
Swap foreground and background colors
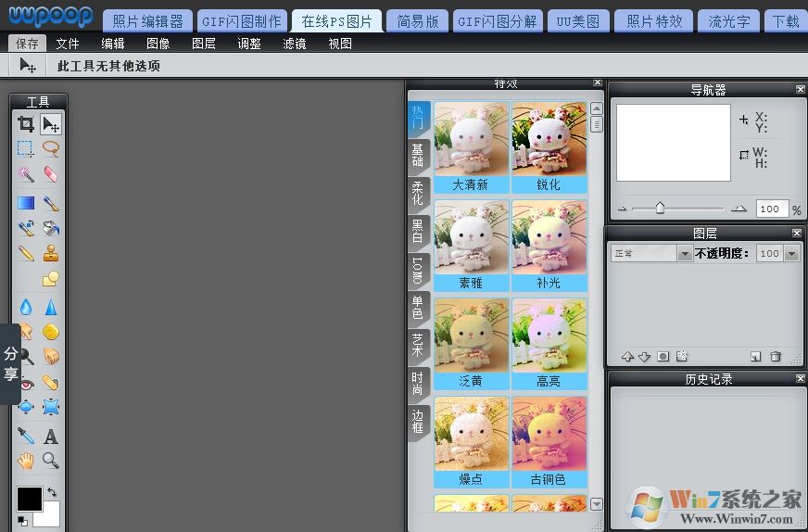point(52,492)
